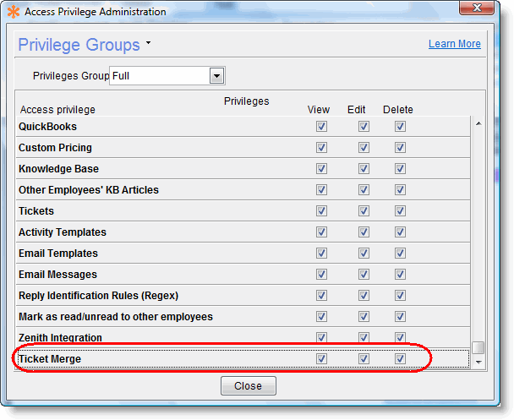Open the Privilege Groups header menu arrow
The height and width of the screenshot is (420, 514).
click(148, 42)
